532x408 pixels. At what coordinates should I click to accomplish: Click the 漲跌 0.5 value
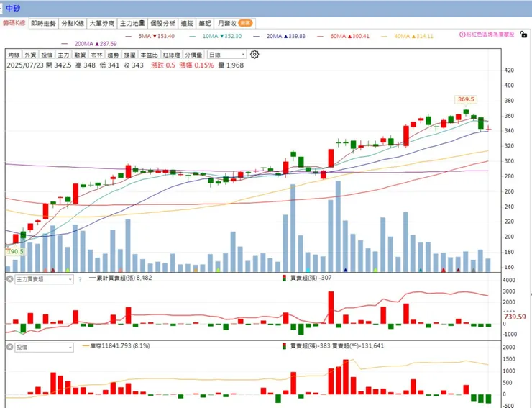pos(163,65)
